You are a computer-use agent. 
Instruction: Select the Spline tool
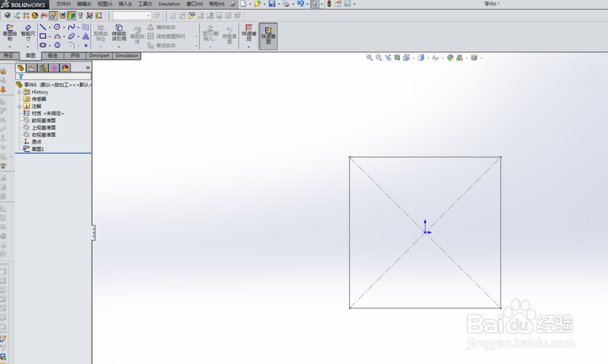[x=72, y=27]
